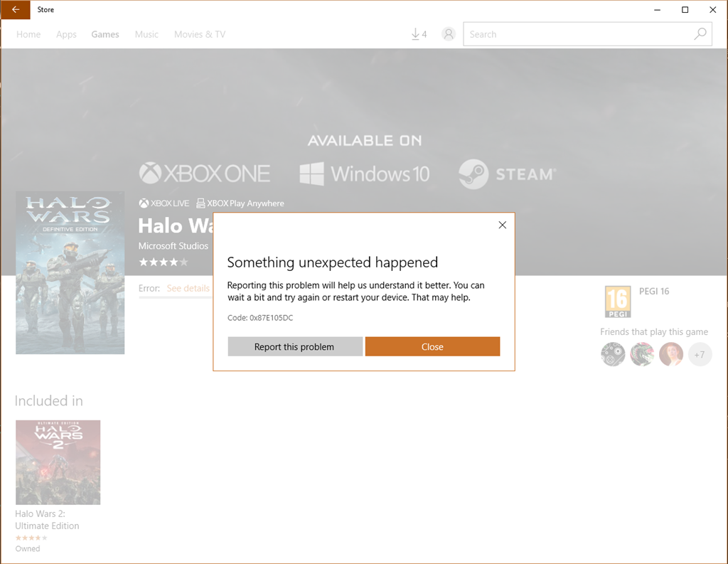Image resolution: width=728 pixels, height=564 pixels.
Task: Open the second friend avatar with dragon image
Action: [642, 354]
